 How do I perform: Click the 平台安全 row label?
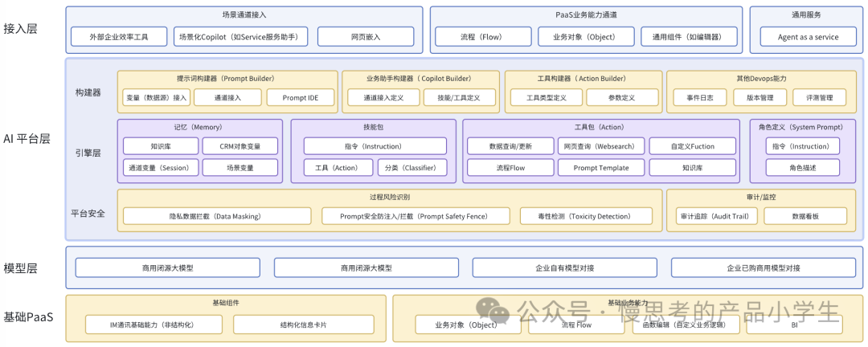(x=88, y=213)
